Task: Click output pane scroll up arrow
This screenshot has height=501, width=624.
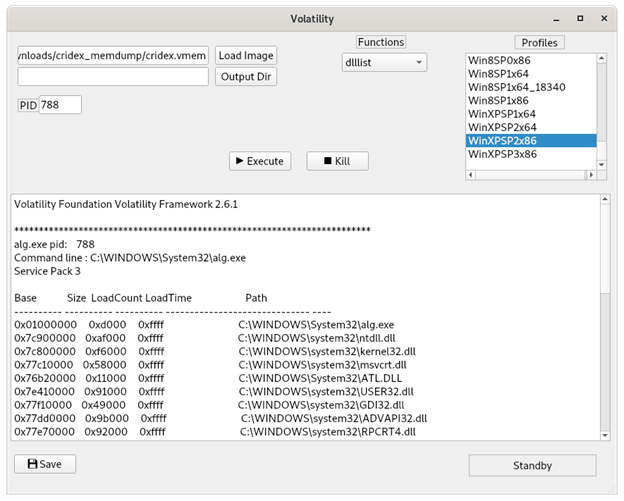Action: point(605,199)
